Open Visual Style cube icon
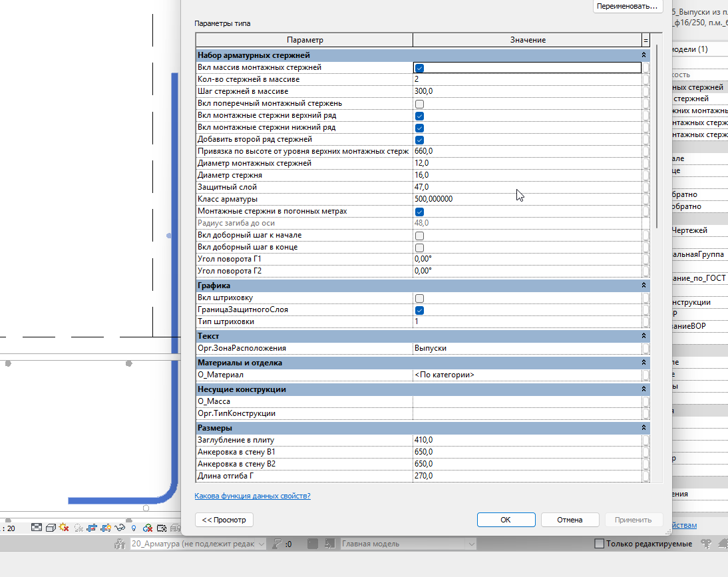The height and width of the screenshot is (577, 728). (51, 528)
